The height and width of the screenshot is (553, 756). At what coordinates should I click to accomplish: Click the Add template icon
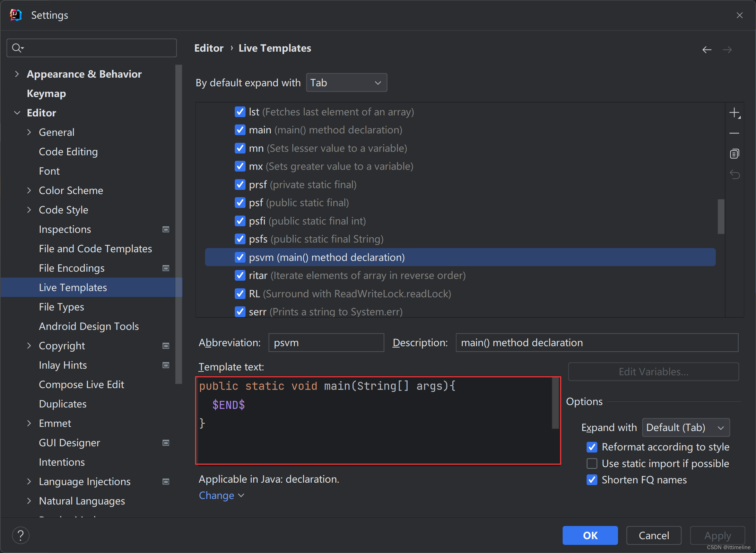pyautogui.click(x=736, y=113)
